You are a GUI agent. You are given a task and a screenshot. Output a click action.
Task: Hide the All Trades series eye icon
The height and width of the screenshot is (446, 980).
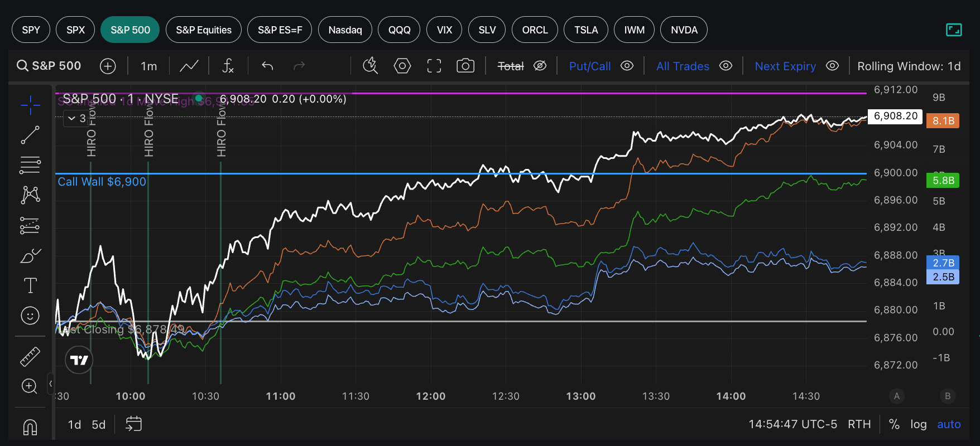click(726, 66)
